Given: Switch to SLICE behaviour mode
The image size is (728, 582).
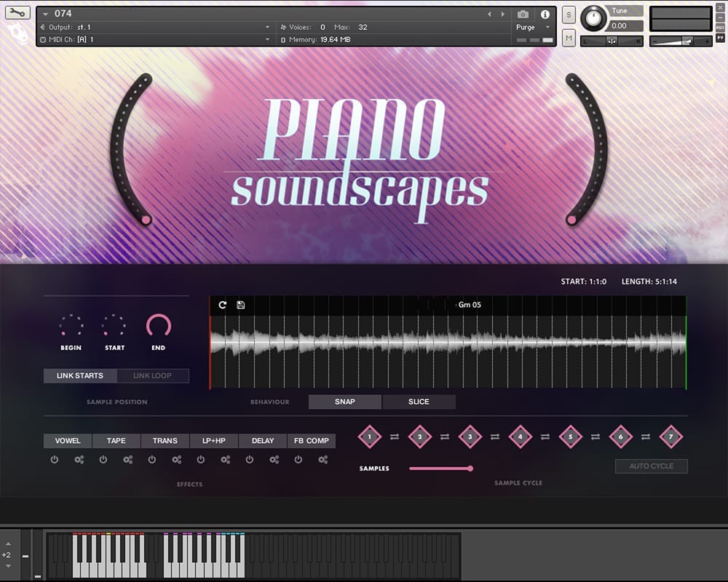Looking at the screenshot, I should (419, 402).
